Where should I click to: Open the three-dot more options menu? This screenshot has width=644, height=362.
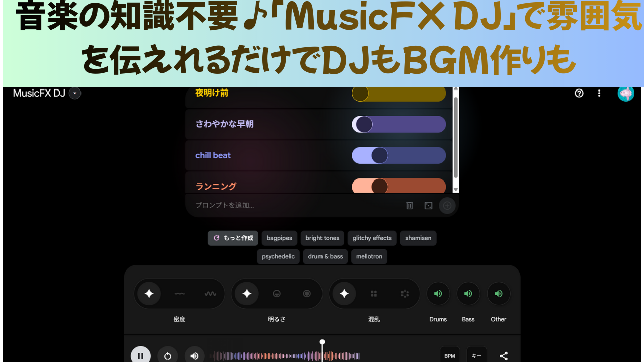click(x=599, y=93)
